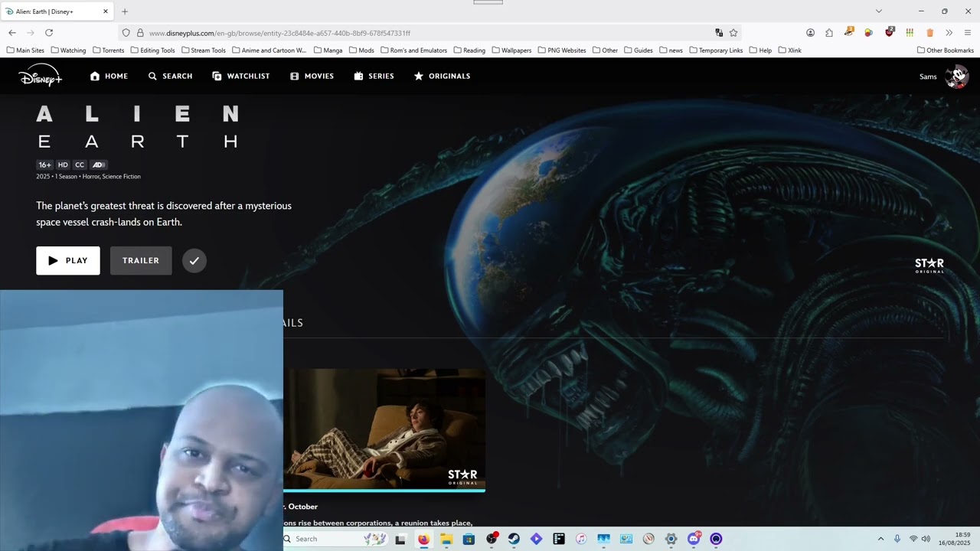Open the PNG Websites bookmark folder
This screenshot has height=551, width=980.
[x=562, y=51]
